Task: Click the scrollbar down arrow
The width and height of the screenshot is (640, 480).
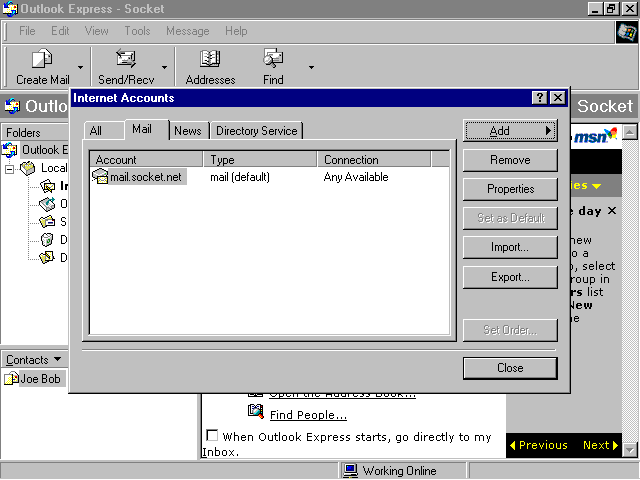Action: (x=630, y=450)
